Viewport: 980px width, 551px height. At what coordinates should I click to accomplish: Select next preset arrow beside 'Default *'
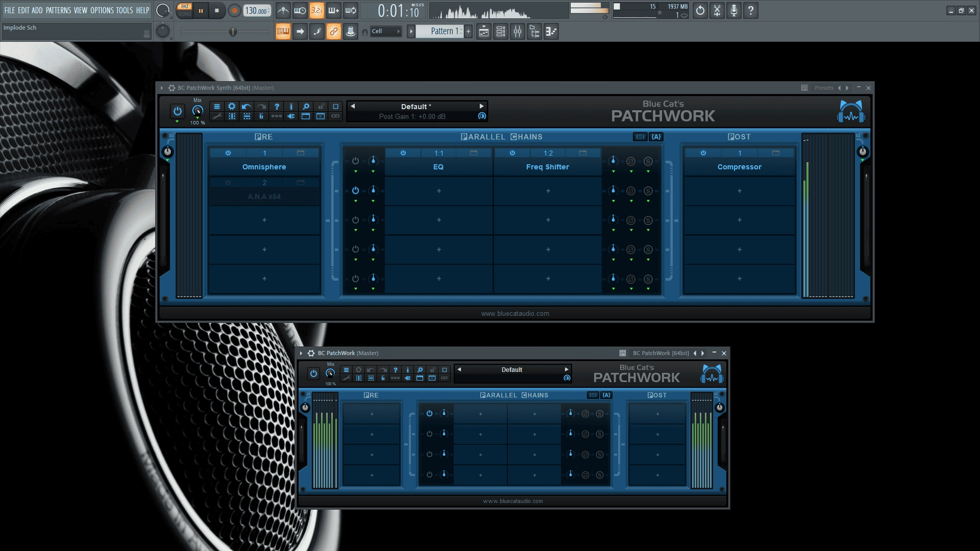point(481,106)
